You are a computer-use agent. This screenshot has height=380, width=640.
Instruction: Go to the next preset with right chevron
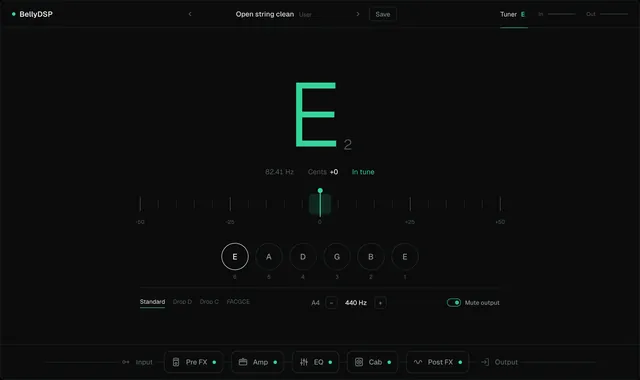tap(358, 14)
